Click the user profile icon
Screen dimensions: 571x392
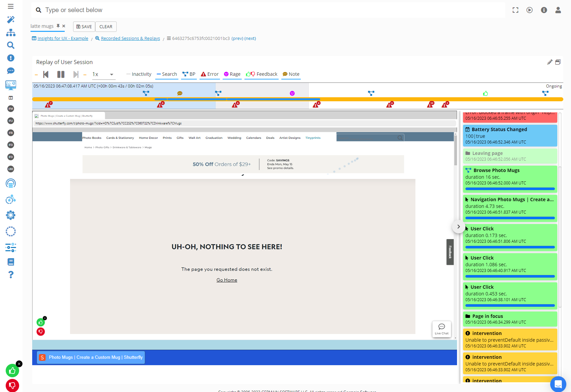[558, 10]
